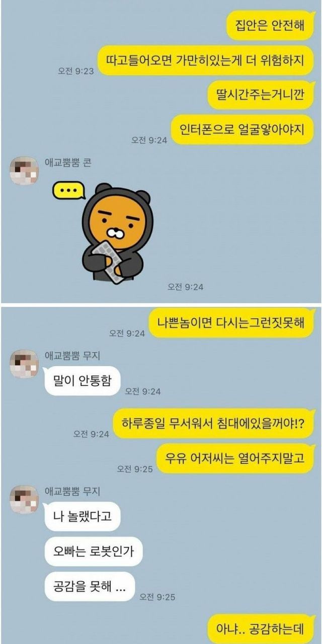Select message 따고들어오면 가만히있는게 더 위험하지
The width and height of the screenshot is (322, 644).
[x=205, y=60]
